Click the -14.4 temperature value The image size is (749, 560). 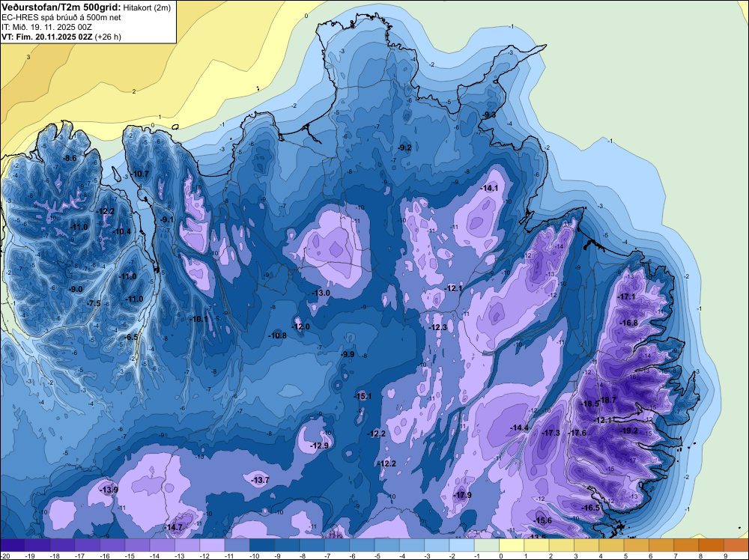520,427
